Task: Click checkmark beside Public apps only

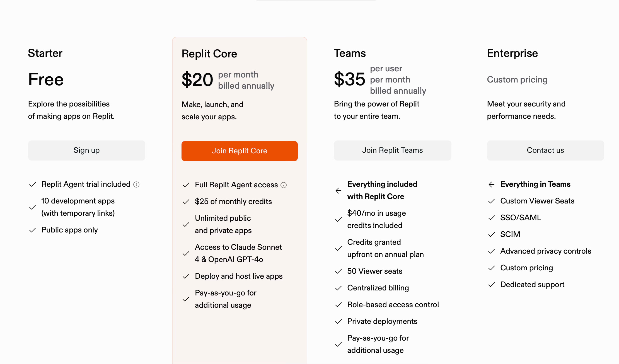Action: pos(33,230)
